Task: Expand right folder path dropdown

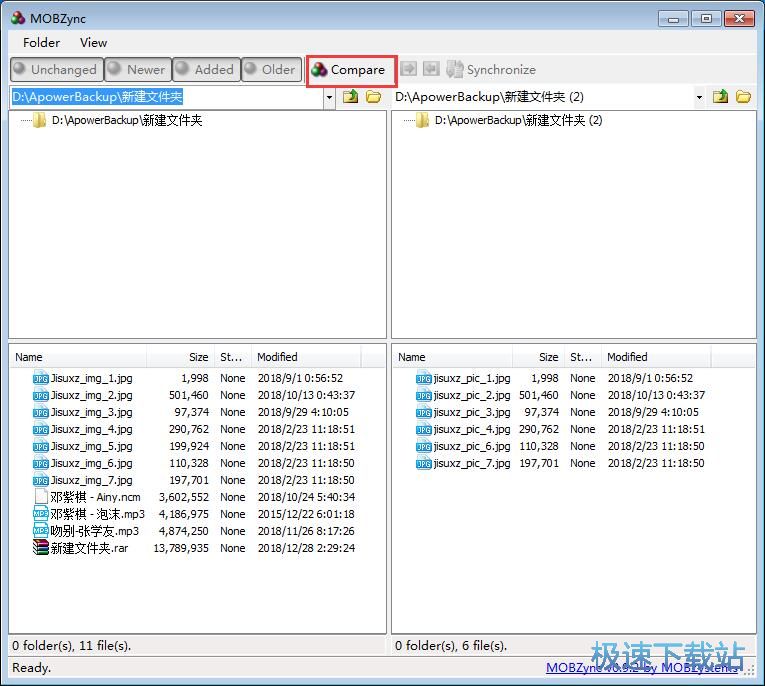Action: click(699, 97)
